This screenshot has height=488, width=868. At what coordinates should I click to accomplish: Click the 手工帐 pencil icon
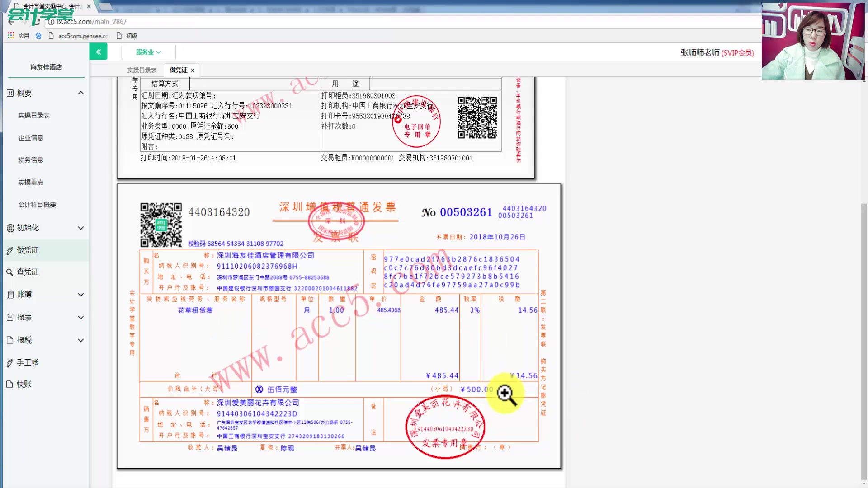(10, 363)
